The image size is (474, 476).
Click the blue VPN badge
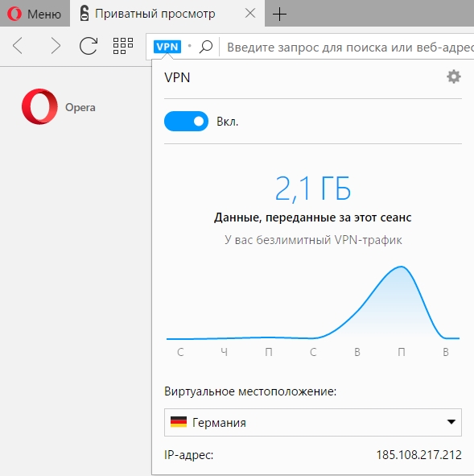pyautogui.click(x=167, y=47)
